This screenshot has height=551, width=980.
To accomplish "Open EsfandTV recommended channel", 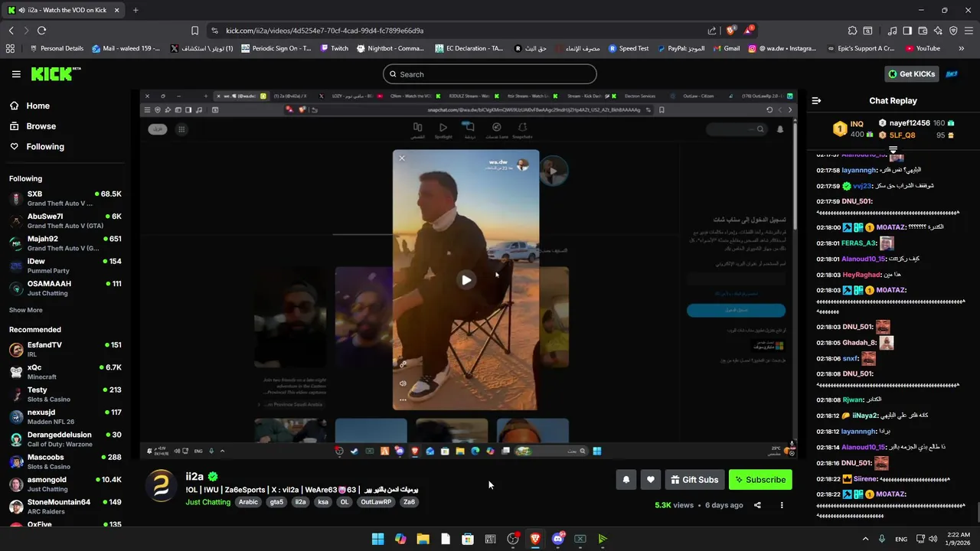I will tap(65, 350).
